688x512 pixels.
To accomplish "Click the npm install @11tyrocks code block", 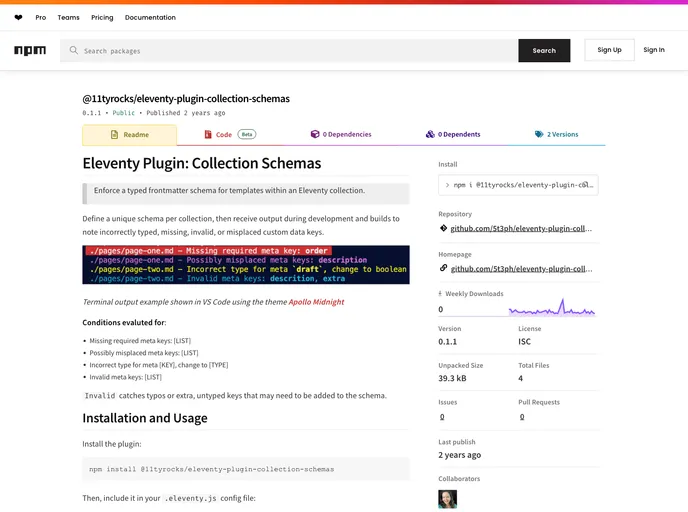I will (x=246, y=469).
